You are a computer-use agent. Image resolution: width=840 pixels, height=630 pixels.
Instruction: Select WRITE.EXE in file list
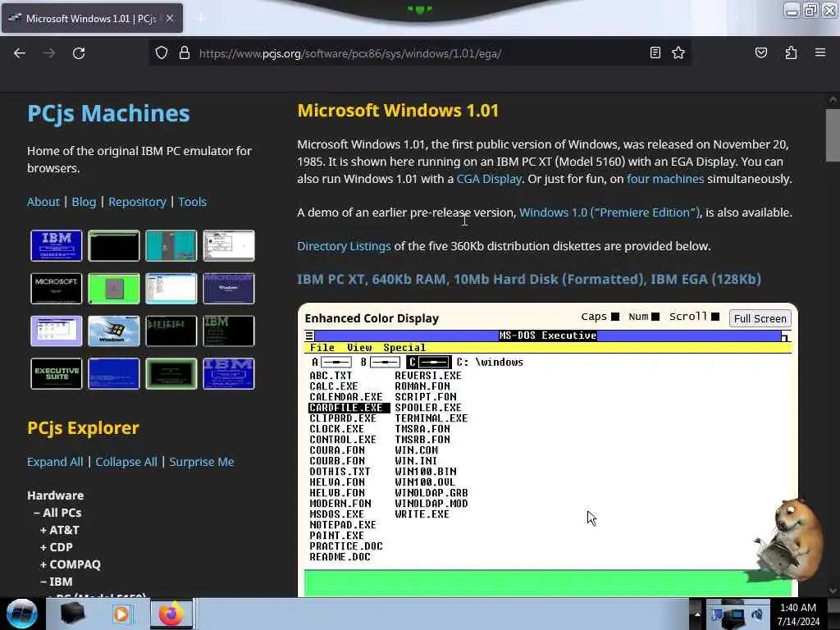point(422,514)
